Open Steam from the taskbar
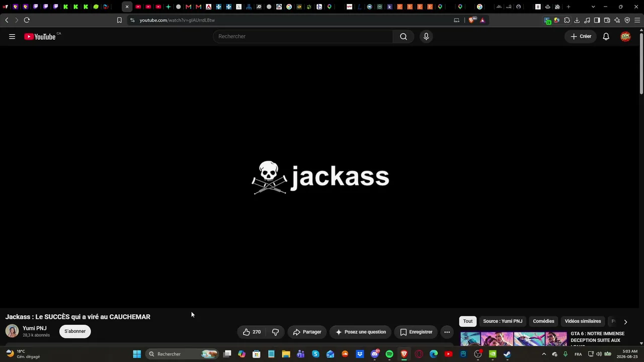 tap(507, 354)
